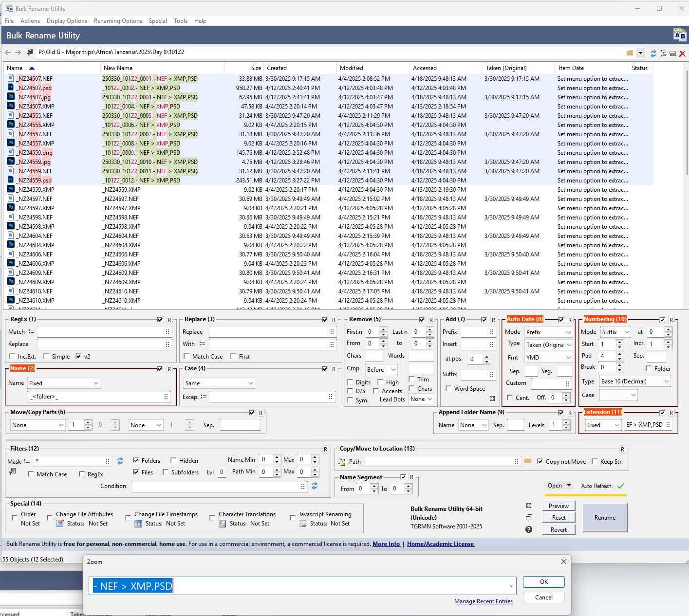689x616 pixels.
Task: Click the large Rename button
Action: (605, 518)
